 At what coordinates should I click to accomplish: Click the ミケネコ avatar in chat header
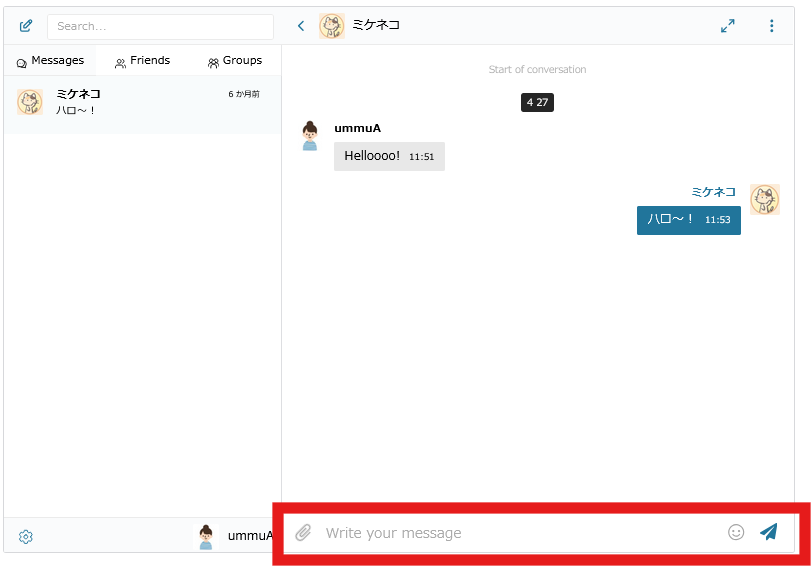(332, 26)
